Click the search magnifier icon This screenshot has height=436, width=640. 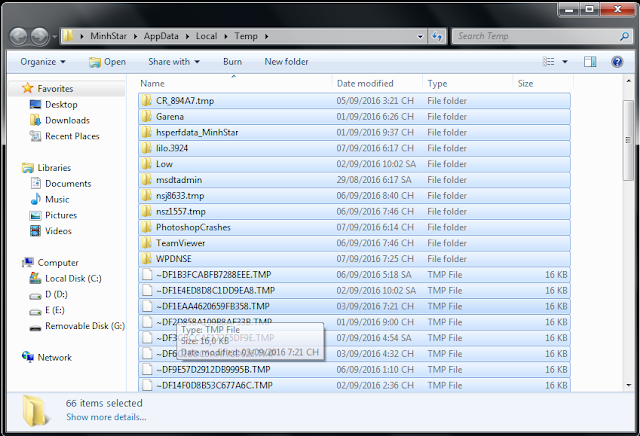(x=624, y=36)
